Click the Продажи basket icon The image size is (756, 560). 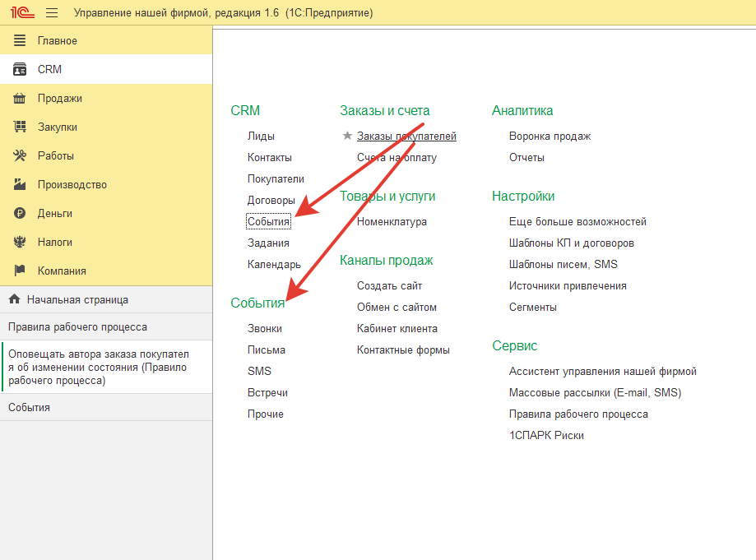click(19, 99)
